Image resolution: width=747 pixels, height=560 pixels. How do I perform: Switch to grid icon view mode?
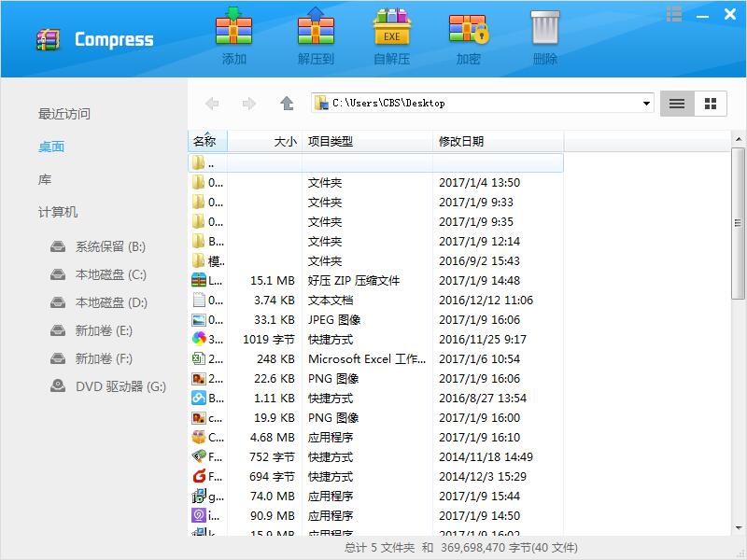[x=711, y=104]
